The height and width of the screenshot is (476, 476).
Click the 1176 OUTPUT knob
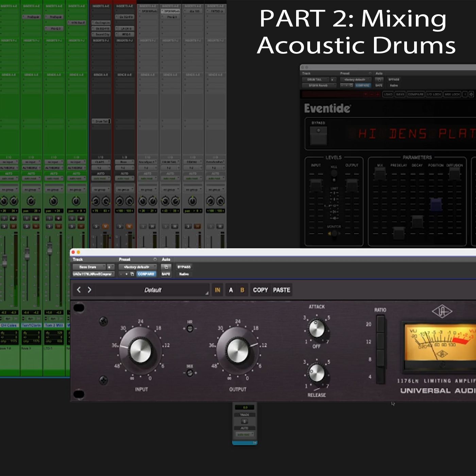pos(238,351)
